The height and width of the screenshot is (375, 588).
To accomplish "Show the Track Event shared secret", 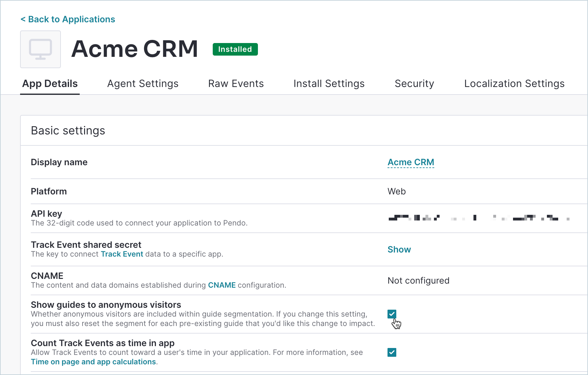I will [x=399, y=249].
